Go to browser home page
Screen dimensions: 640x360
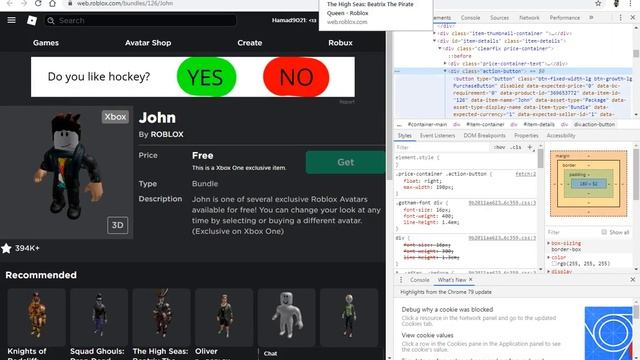click(x=52, y=3)
